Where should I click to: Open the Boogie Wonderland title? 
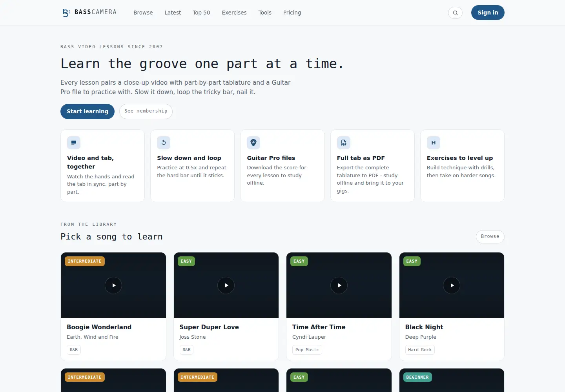tap(99, 327)
